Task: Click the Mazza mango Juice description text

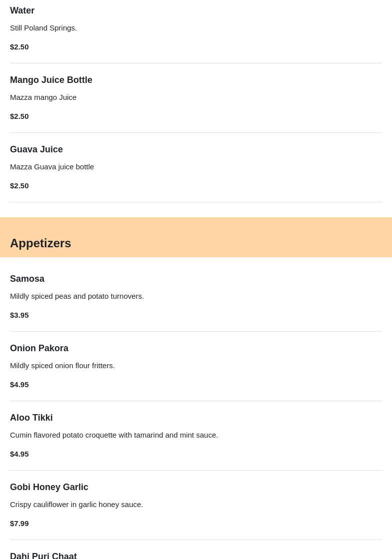Action: click(43, 97)
